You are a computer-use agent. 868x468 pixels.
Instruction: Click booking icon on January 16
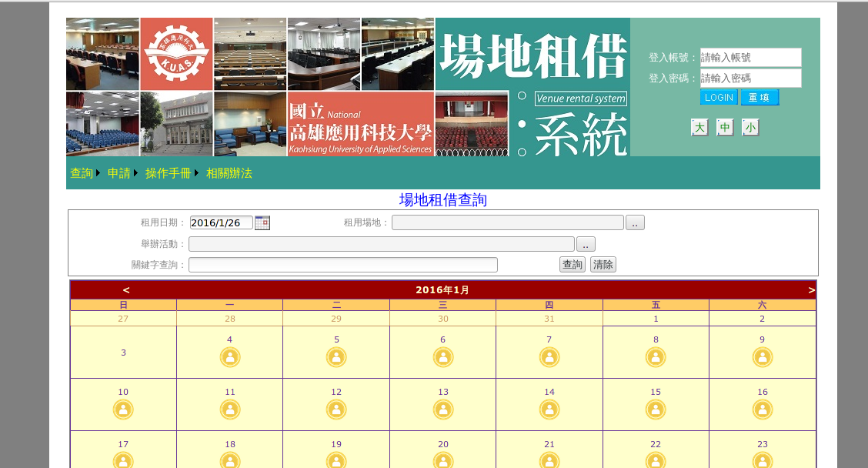(x=763, y=409)
